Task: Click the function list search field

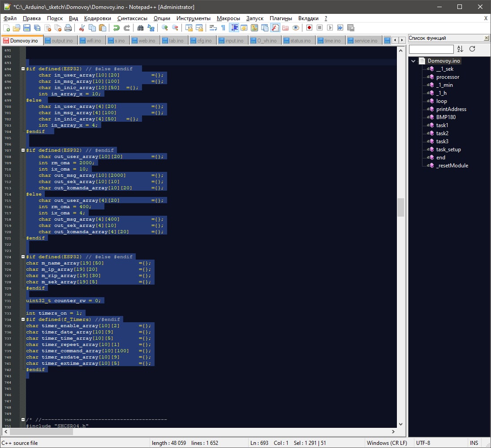Action: (431, 49)
